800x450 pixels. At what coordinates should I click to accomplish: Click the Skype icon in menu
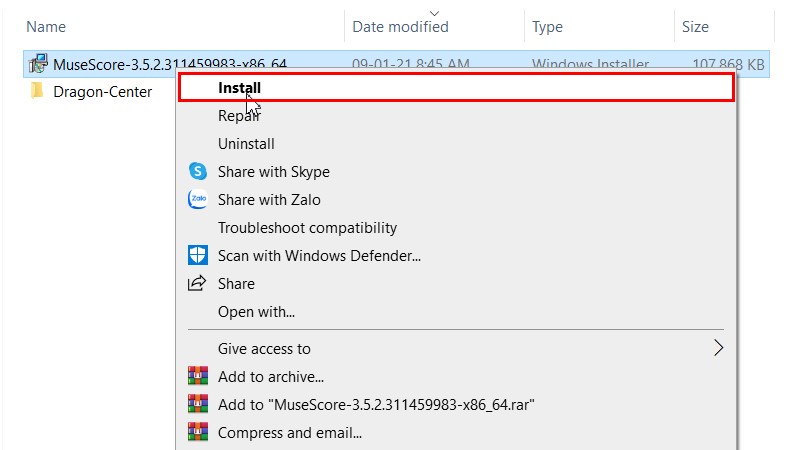point(197,171)
